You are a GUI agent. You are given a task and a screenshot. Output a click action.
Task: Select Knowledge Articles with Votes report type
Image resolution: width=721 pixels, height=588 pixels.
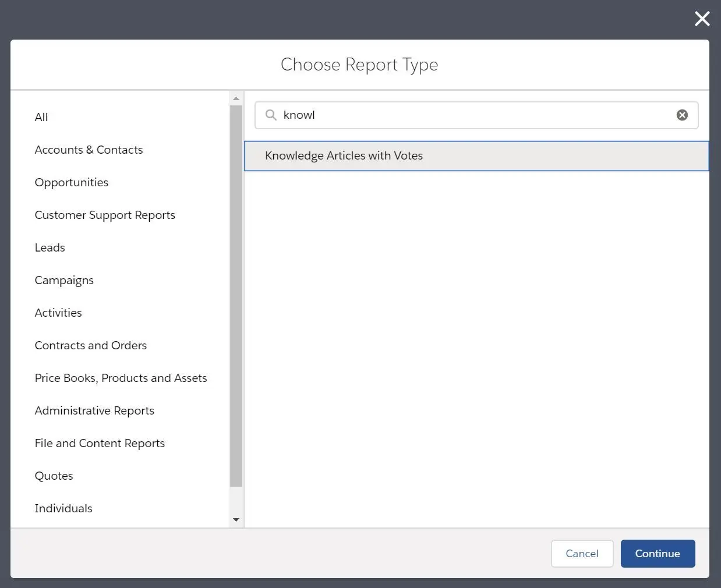click(476, 156)
